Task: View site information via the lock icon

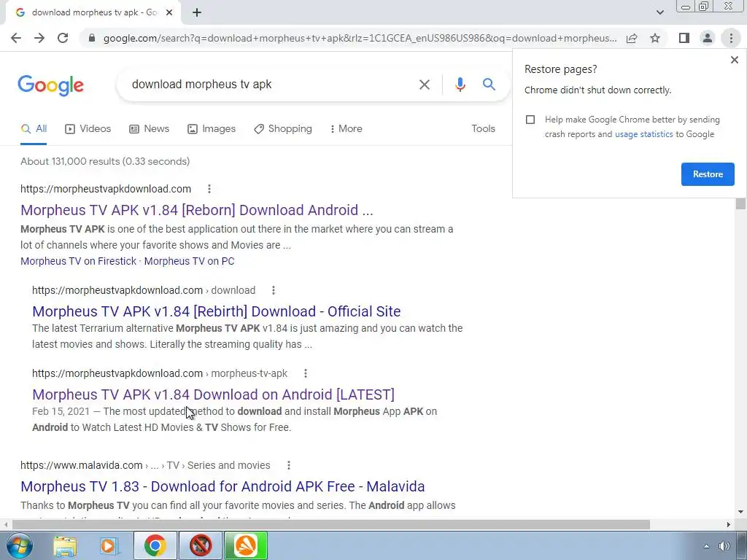Action: pyautogui.click(x=92, y=38)
